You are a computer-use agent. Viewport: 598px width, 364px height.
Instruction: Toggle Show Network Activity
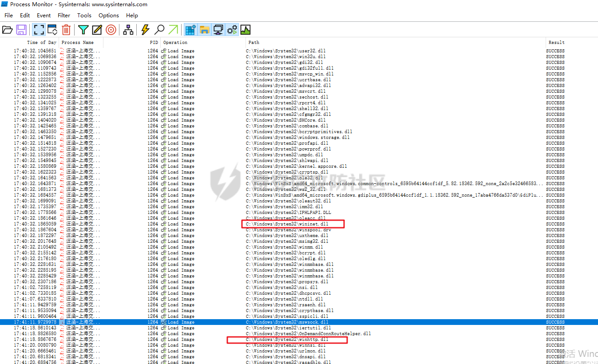tap(218, 30)
